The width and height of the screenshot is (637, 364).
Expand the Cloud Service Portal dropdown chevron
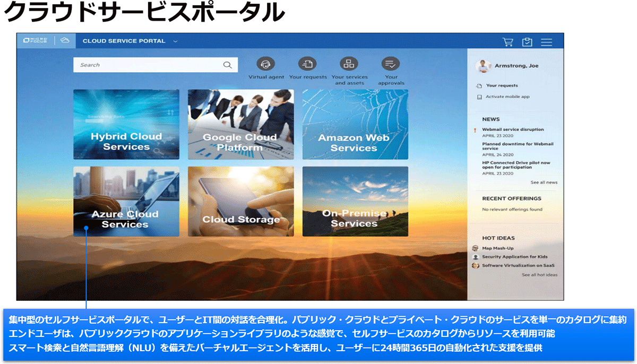(175, 41)
